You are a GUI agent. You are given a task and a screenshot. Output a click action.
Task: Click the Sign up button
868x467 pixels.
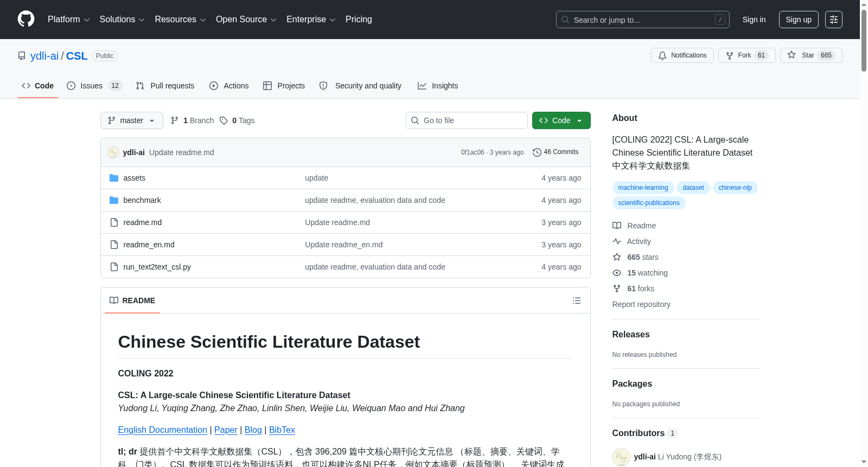799,20
